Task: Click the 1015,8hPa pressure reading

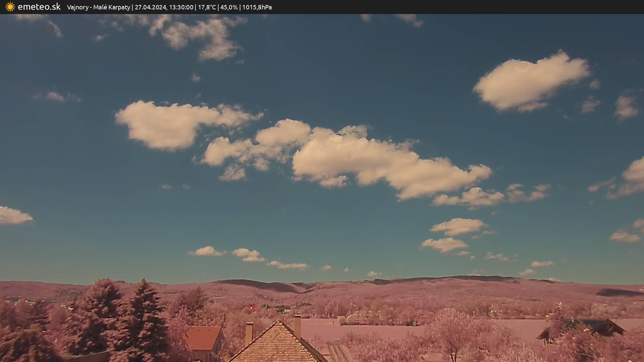Action: (257, 7)
